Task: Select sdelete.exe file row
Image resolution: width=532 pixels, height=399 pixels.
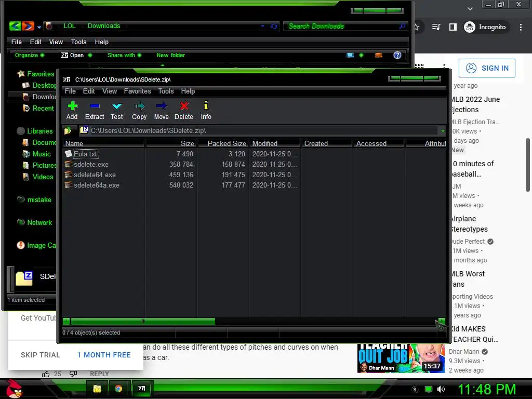Action: 91,165
